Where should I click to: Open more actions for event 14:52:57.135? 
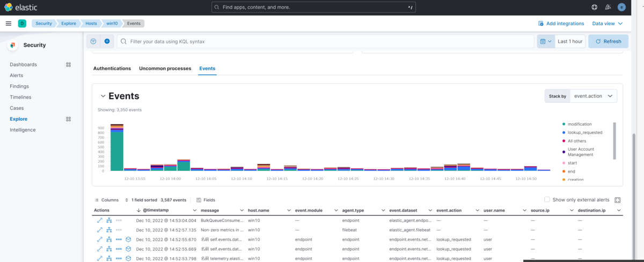pyautogui.click(x=119, y=229)
